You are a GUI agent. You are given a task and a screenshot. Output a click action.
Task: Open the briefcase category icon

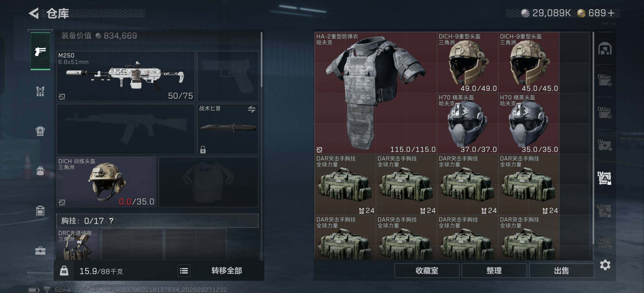(40, 250)
